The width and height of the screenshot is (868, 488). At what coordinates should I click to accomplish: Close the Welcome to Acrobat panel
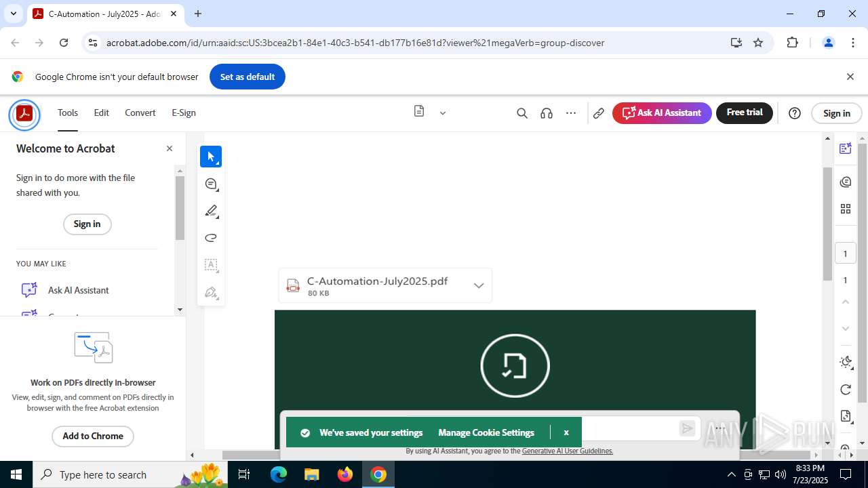(x=170, y=148)
